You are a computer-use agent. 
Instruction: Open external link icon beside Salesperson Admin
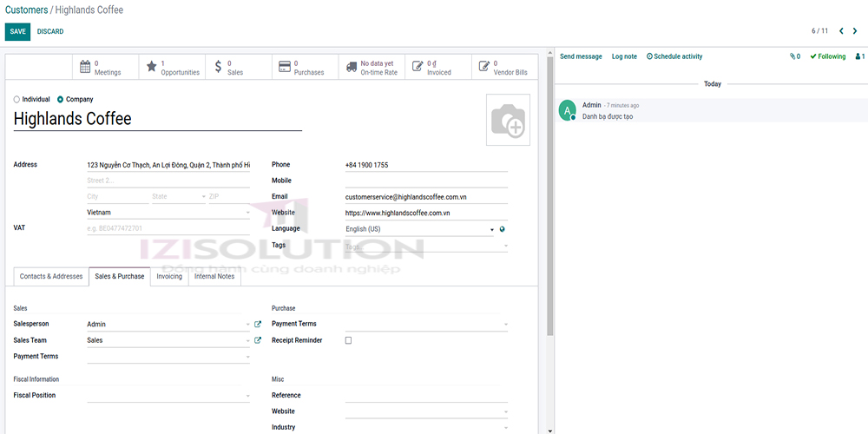[258, 325]
